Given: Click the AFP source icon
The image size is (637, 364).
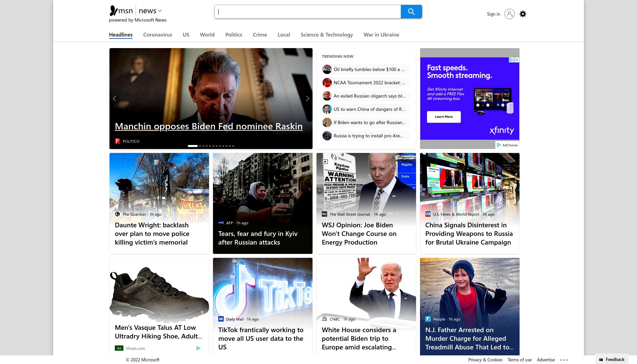Looking at the screenshot, I should click(221, 223).
